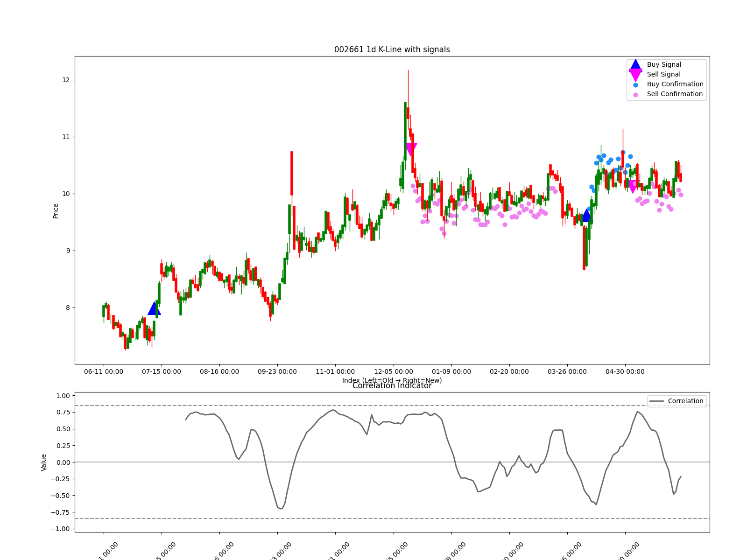Click the chart title '002661 1d K-Line with signals'
The height and width of the screenshot is (560, 747).
click(x=392, y=50)
